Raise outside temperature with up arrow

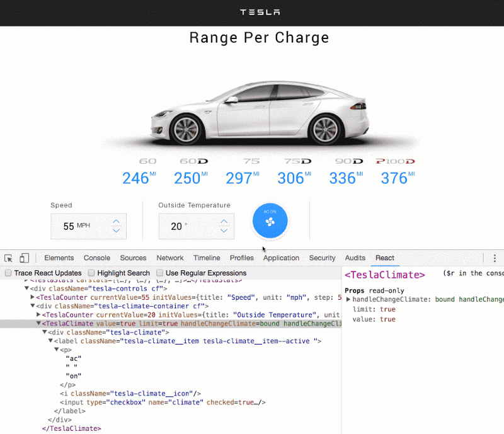tap(224, 221)
